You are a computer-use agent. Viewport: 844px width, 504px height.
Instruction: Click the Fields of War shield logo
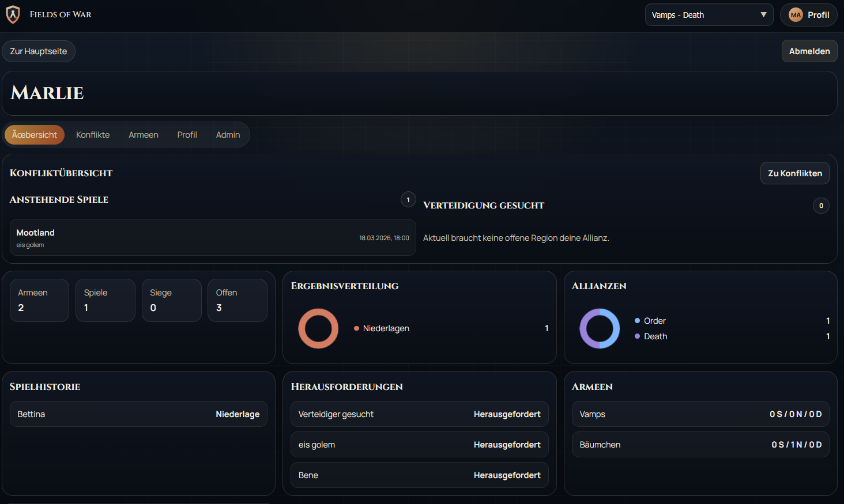(13, 14)
